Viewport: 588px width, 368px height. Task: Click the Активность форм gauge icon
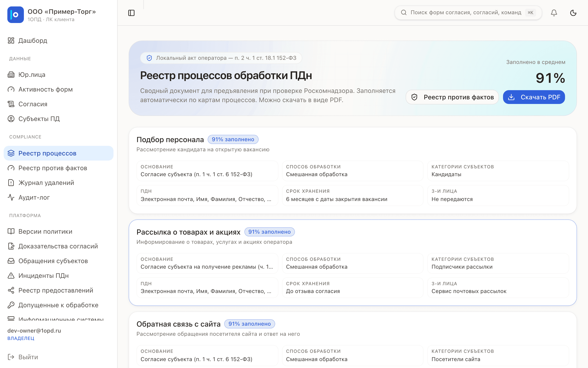[x=11, y=89]
